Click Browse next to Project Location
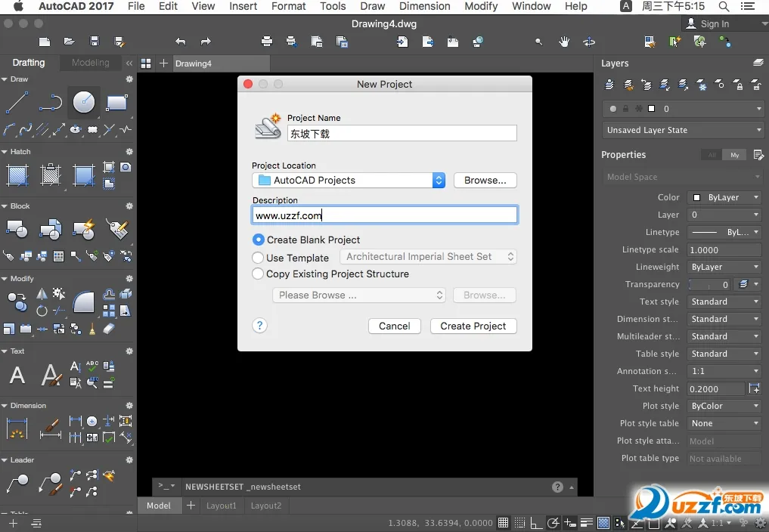 point(485,180)
